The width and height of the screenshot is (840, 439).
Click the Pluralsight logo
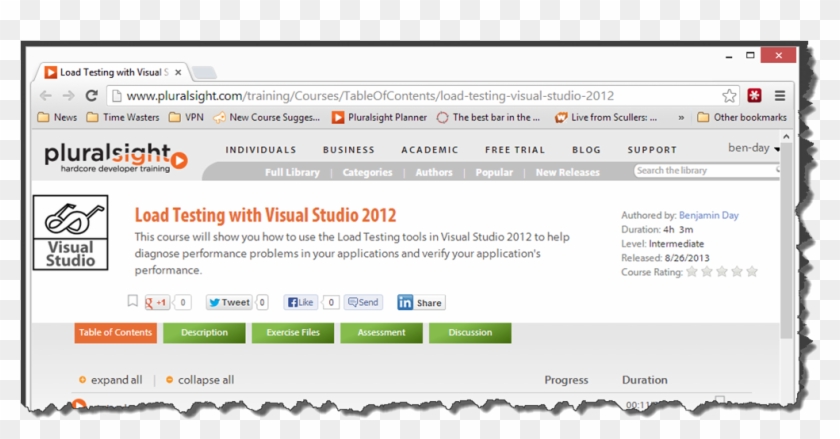tap(115, 158)
